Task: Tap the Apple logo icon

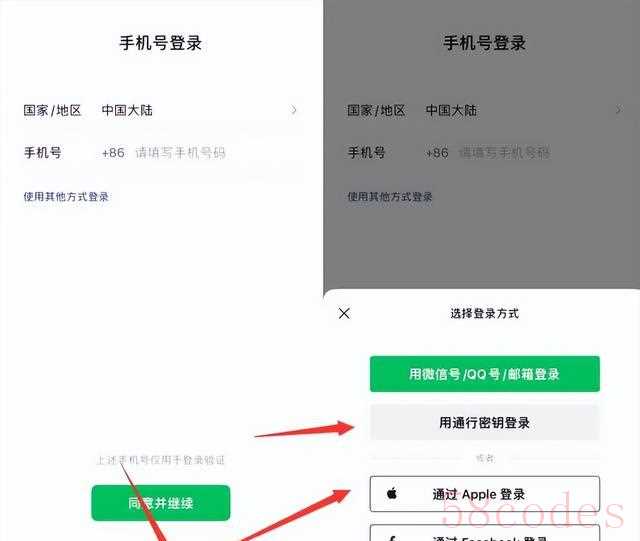Action: coord(392,493)
